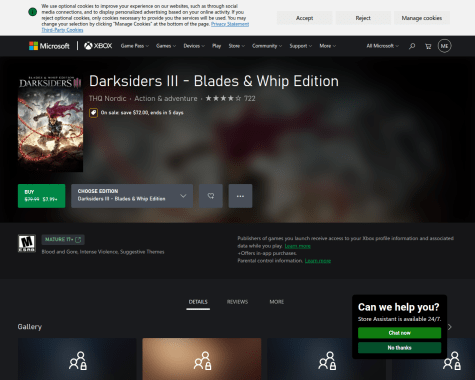
Task: Expand the Devices menu
Action: point(194,46)
